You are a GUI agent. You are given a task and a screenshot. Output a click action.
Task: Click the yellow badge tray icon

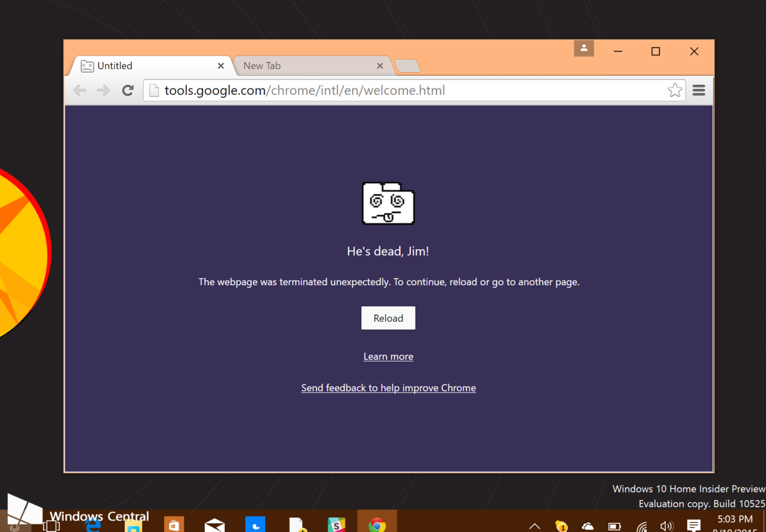click(561, 526)
